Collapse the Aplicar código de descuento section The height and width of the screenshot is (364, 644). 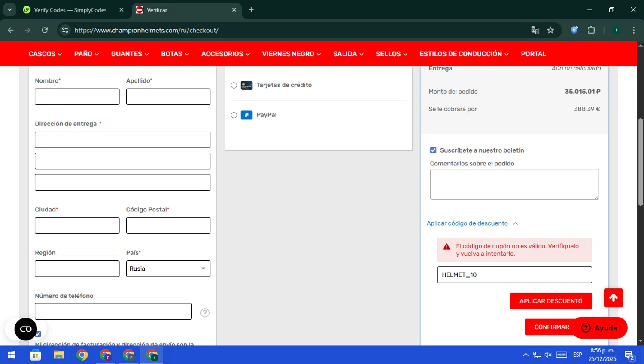(x=472, y=223)
